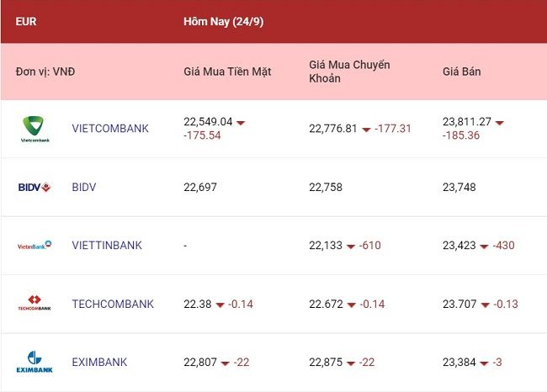Click the BIDV sell price 23,748
Image resolution: width=547 pixels, height=392 pixels.
459,188
